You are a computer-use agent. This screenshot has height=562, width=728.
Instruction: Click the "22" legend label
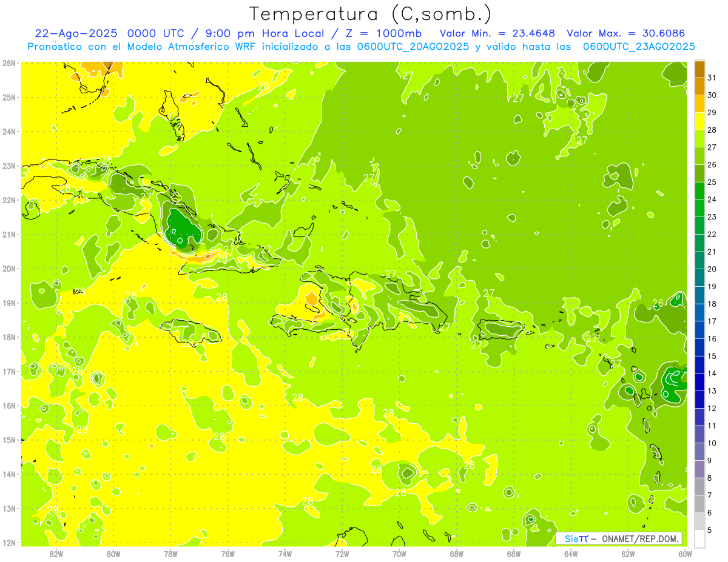(712, 234)
